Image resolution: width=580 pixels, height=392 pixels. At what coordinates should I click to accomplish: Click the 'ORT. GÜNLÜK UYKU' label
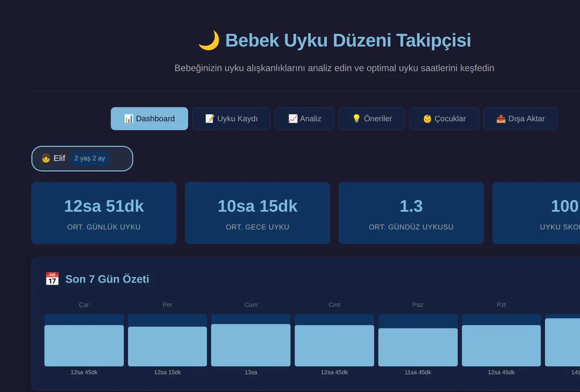point(104,227)
